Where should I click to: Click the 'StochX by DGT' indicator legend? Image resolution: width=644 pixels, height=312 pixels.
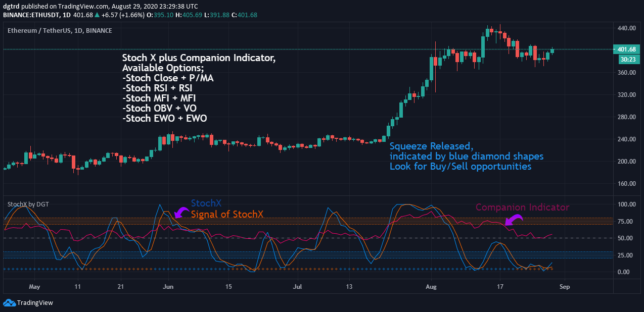[x=28, y=204]
